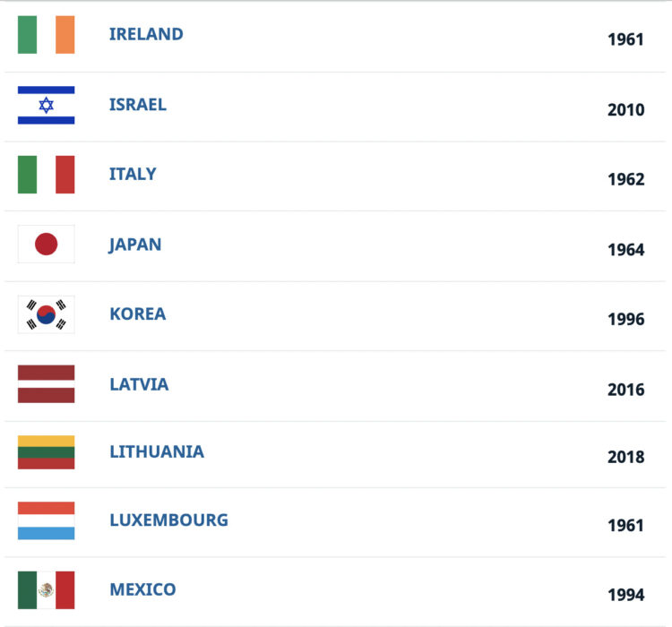Click the Italy flag icon
Screen dimensions: 672x627
click(x=46, y=175)
